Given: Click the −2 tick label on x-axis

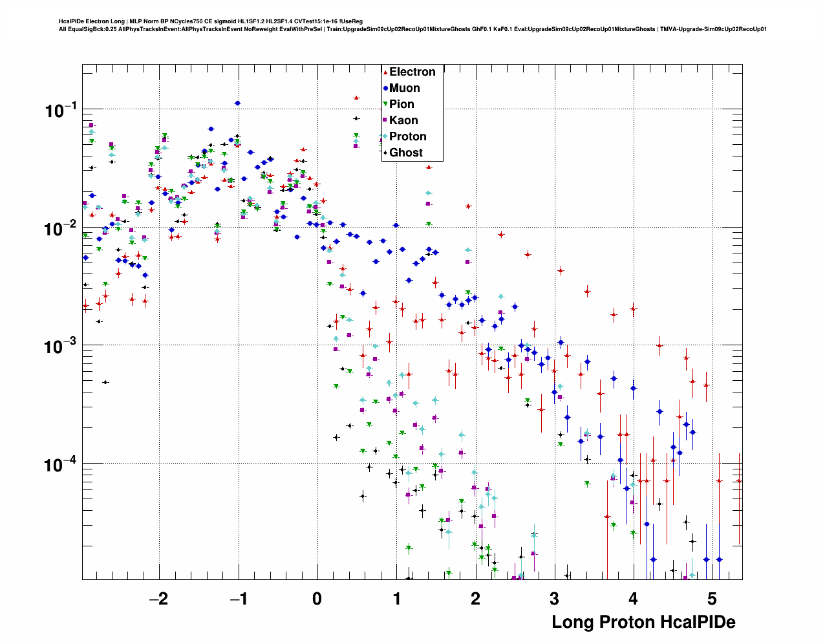Looking at the screenshot, I should coord(158,599).
